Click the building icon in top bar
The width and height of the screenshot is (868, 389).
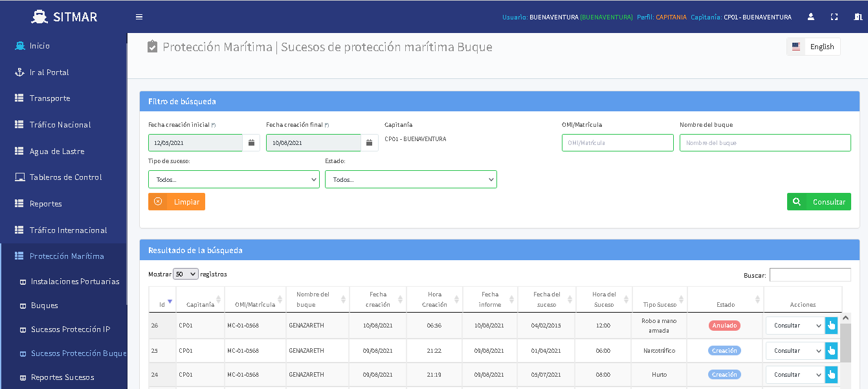pyautogui.click(x=857, y=17)
